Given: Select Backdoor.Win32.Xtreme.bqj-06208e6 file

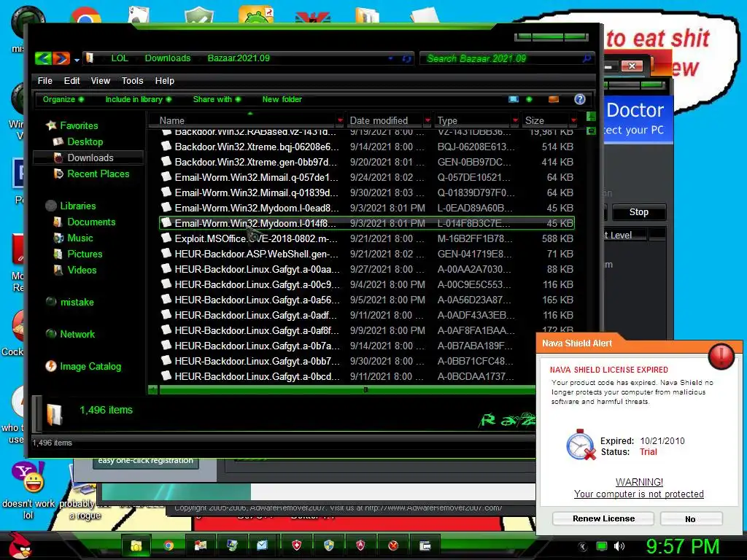Looking at the screenshot, I should tap(366, 147).
